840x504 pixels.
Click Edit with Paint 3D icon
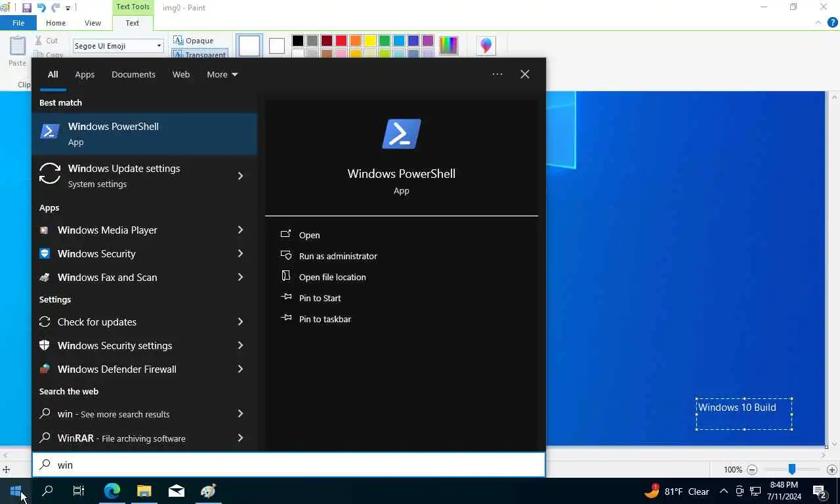click(x=486, y=45)
